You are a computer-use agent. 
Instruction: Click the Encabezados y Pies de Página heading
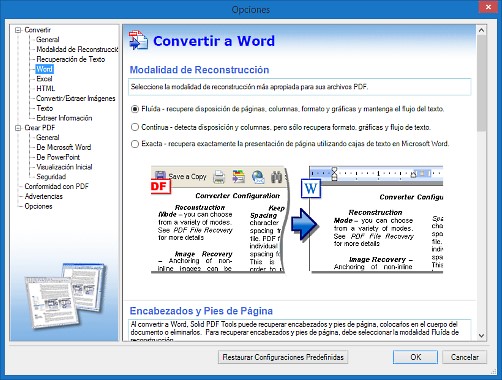point(201,311)
